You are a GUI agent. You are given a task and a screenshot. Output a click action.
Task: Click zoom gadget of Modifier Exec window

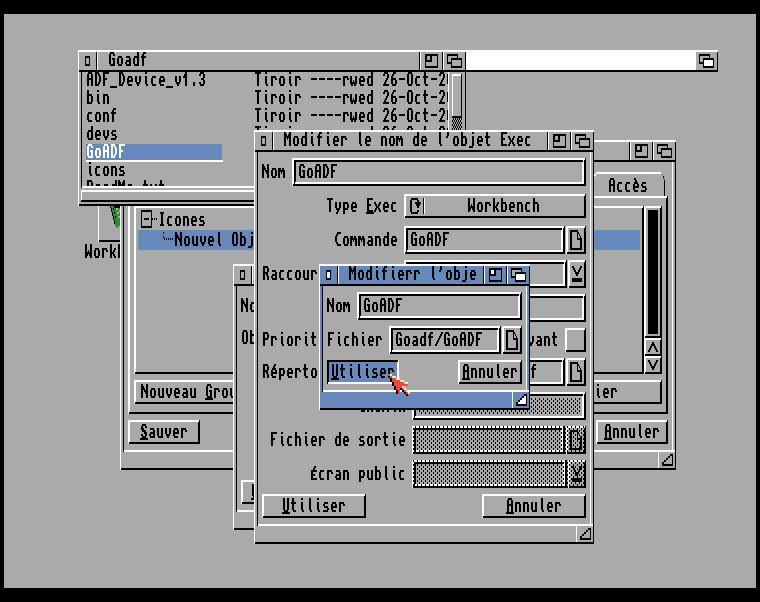click(561, 141)
